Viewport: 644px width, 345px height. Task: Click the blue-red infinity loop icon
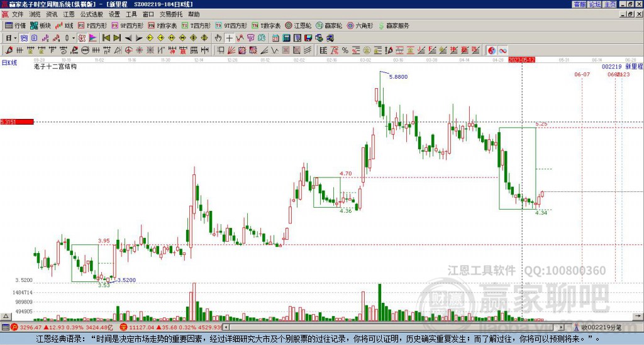[502, 50]
